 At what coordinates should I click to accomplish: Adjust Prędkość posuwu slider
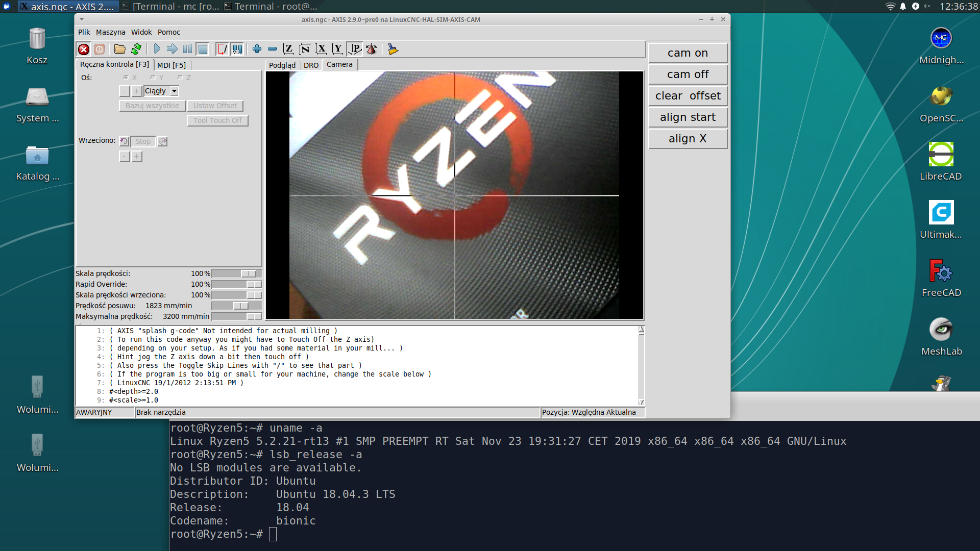[x=236, y=306]
